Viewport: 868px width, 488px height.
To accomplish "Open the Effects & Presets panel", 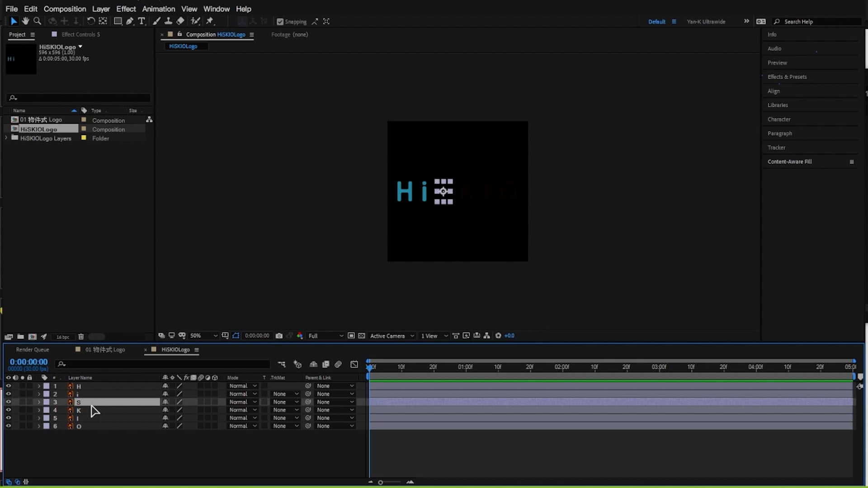I will pos(787,76).
